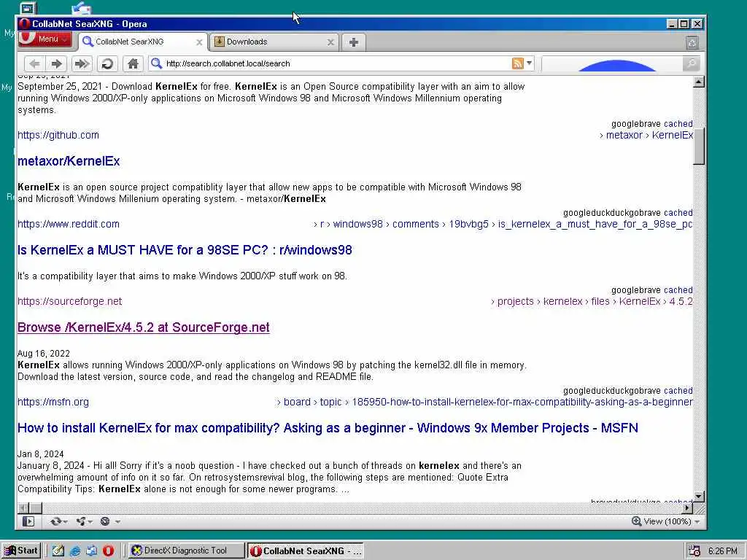Image resolution: width=747 pixels, height=560 pixels.
Task: Click the vertical scrollbar thumb
Action: [x=698, y=147]
